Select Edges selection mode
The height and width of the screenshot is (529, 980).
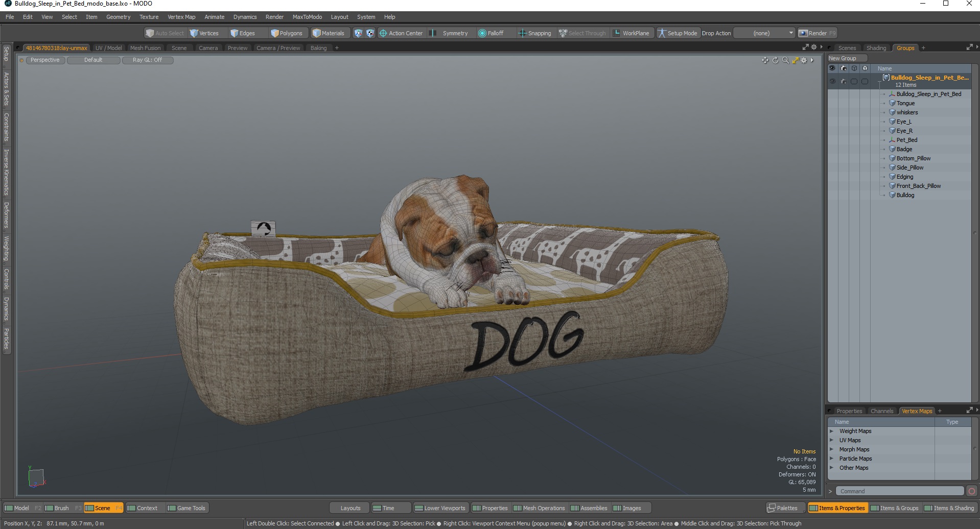243,33
